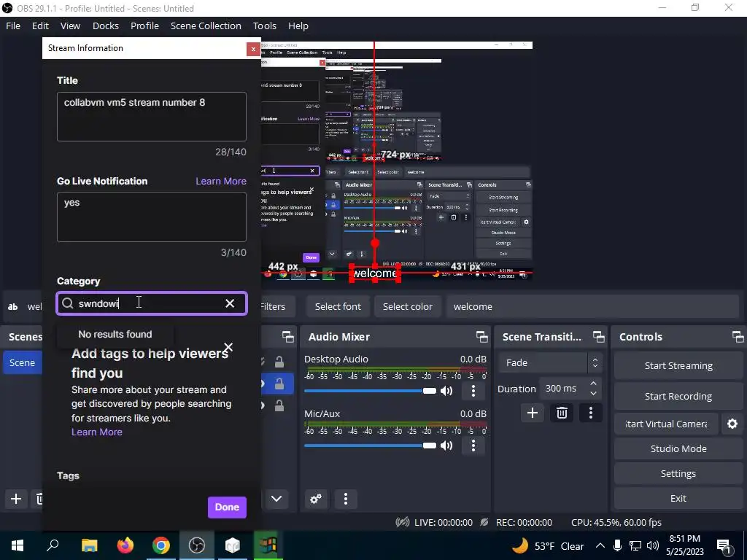Image resolution: width=747 pixels, height=560 pixels.
Task: Click the Exit button
Action: [678, 498]
